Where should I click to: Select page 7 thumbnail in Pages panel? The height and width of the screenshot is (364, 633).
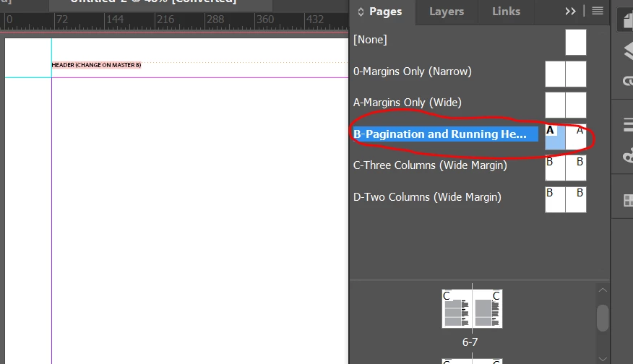coord(487,308)
